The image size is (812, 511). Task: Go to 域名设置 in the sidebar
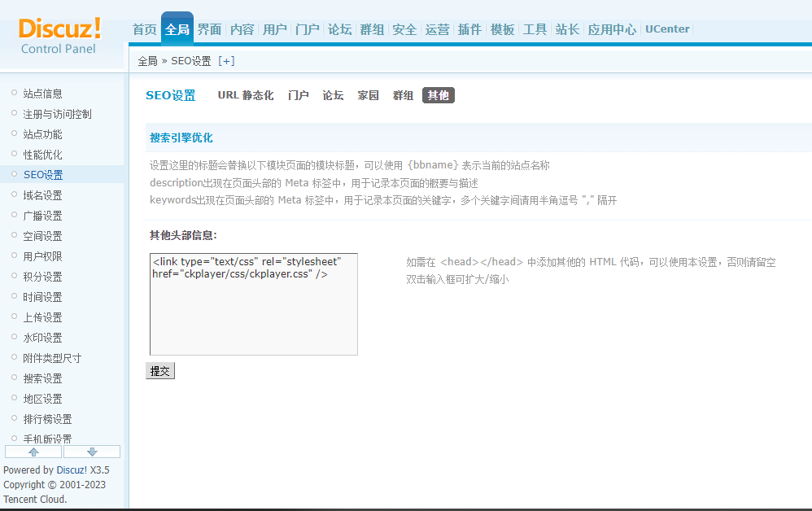(x=42, y=195)
